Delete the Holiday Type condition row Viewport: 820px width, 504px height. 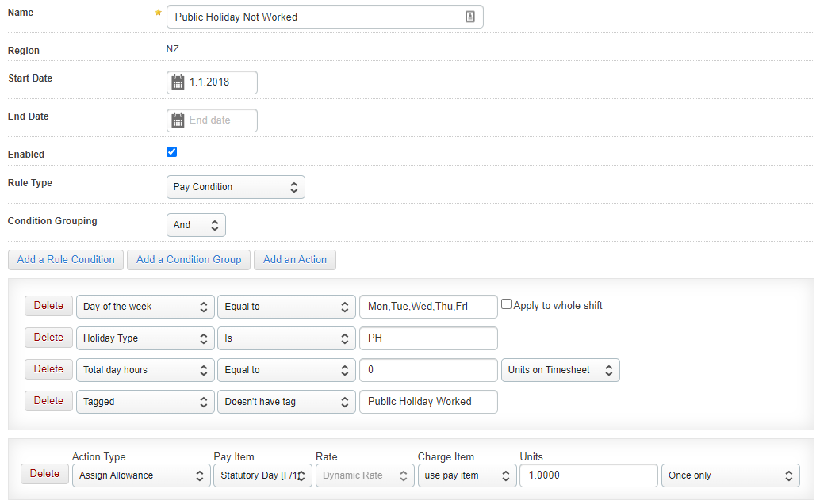pyautogui.click(x=48, y=338)
